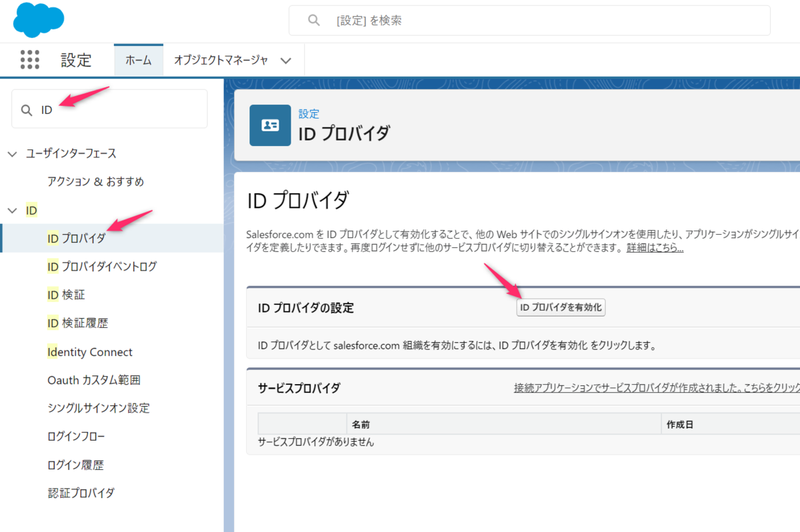Click the 設定 breadcrumb link above the page title

click(309, 114)
